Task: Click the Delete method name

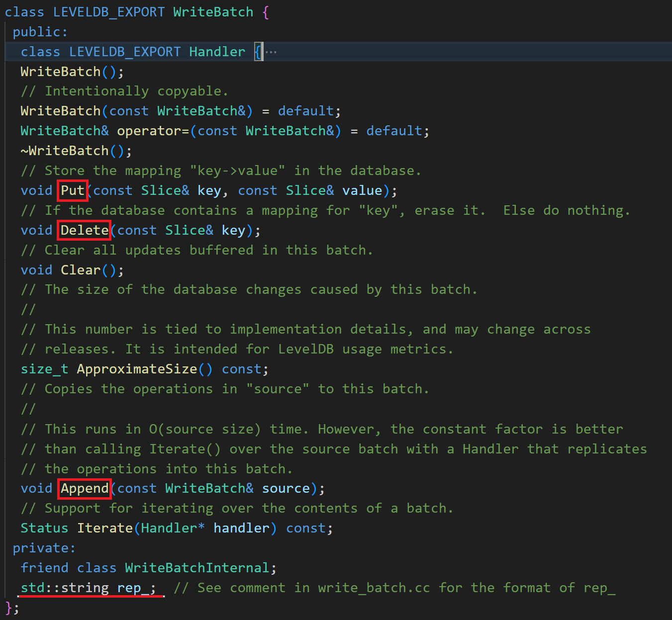Action: [85, 230]
